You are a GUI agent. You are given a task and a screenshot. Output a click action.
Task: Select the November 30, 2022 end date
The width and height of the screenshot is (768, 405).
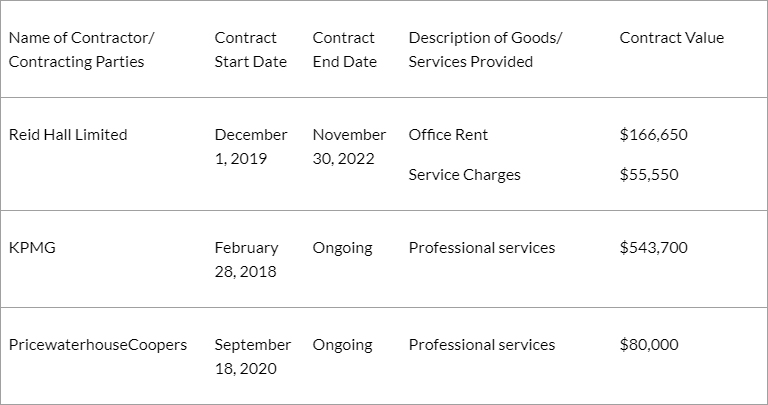[349, 146]
